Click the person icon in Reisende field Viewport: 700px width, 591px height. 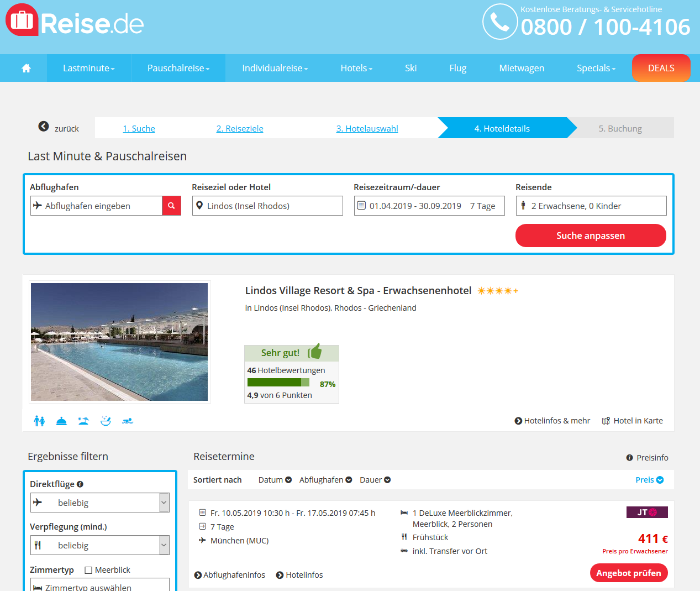[523, 206]
